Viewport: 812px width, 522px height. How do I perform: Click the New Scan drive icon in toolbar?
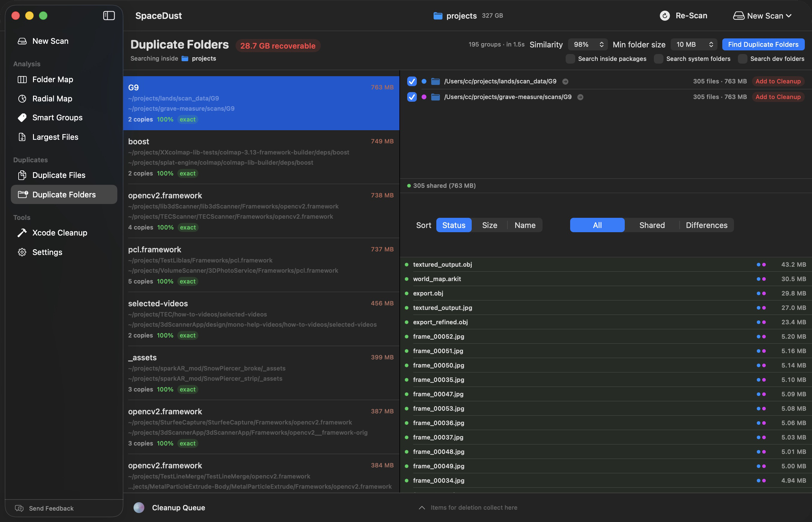point(739,16)
